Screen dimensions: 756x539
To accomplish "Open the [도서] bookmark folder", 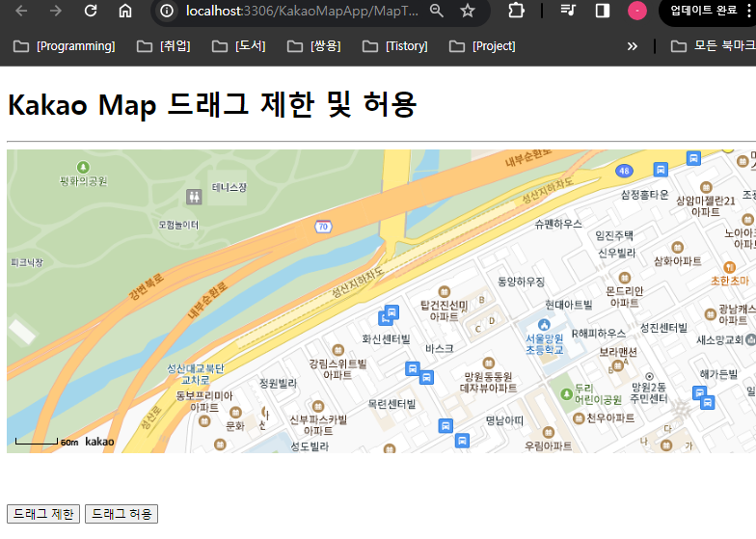I will click(x=239, y=46).
